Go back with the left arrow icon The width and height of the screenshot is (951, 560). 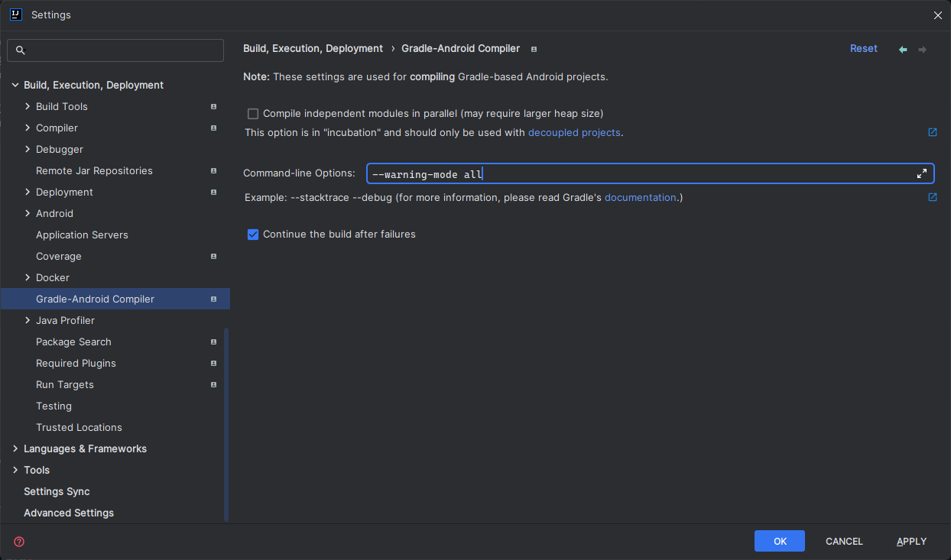coord(903,49)
